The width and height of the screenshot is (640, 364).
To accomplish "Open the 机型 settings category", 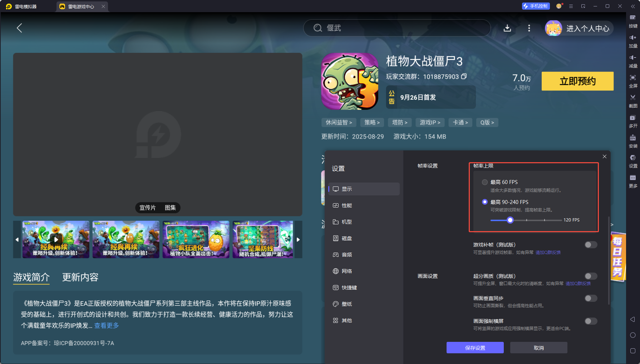I will (364, 222).
